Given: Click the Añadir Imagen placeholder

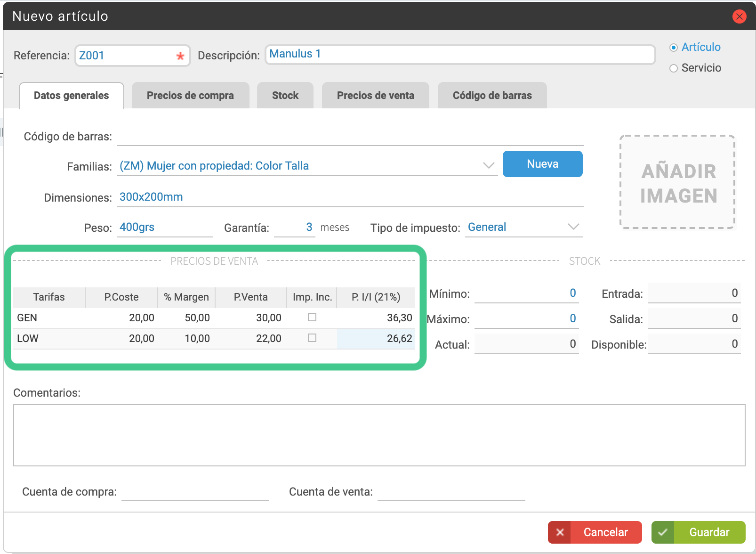Looking at the screenshot, I should (677, 182).
